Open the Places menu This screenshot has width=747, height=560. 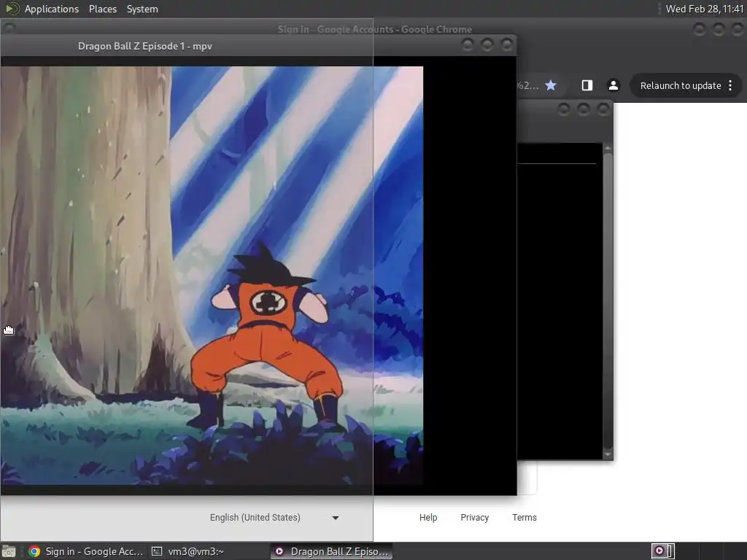click(x=102, y=9)
